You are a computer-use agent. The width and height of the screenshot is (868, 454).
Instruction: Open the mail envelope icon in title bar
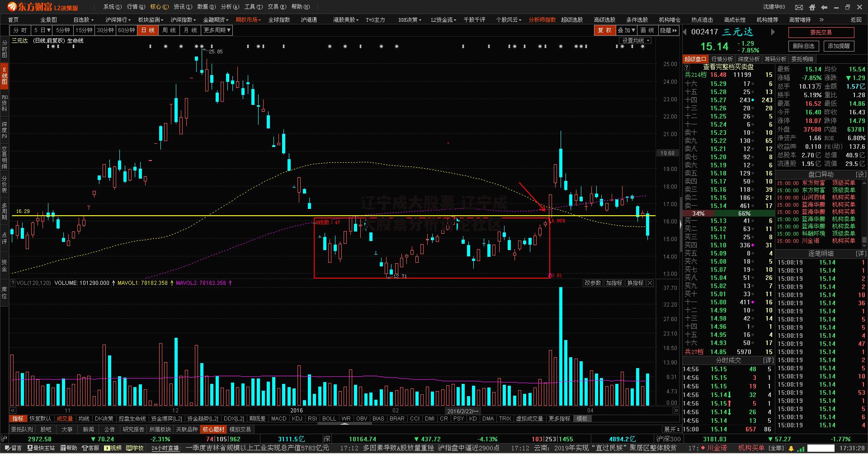pyautogui.click(x=799, y=7)
